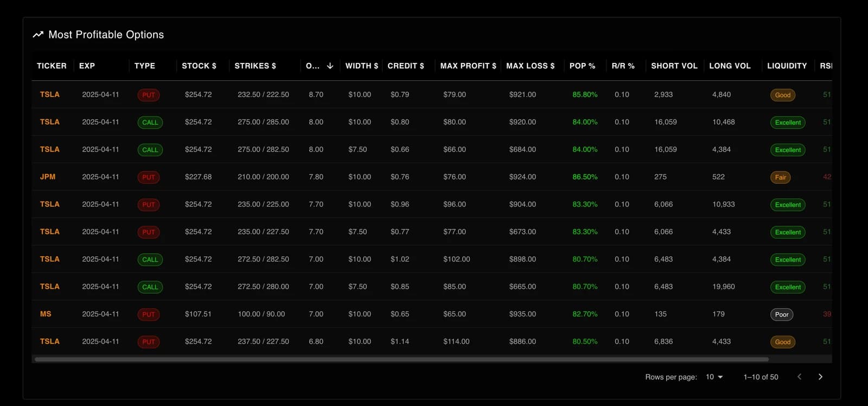This screenshot has height=406, width=868.
Task: Click TSLA ticker in the 232.50 / 222.50 row
Action: coord(49,94)
